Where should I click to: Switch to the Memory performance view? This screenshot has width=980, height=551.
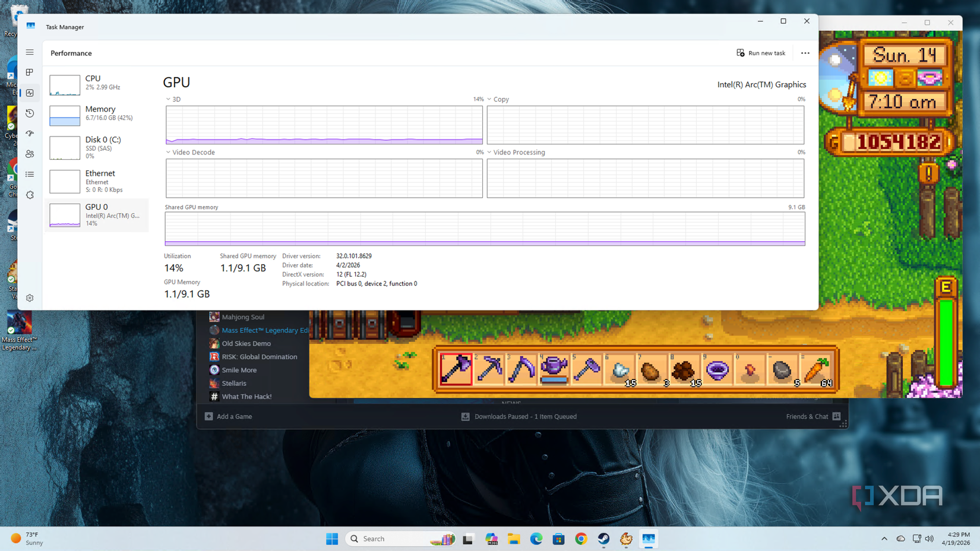click(x=96, y=114)
